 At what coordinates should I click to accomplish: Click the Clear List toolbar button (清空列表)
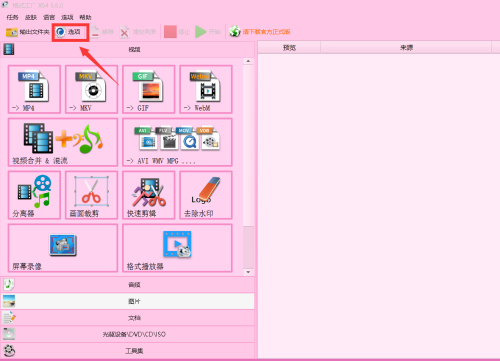coord(138,32)
